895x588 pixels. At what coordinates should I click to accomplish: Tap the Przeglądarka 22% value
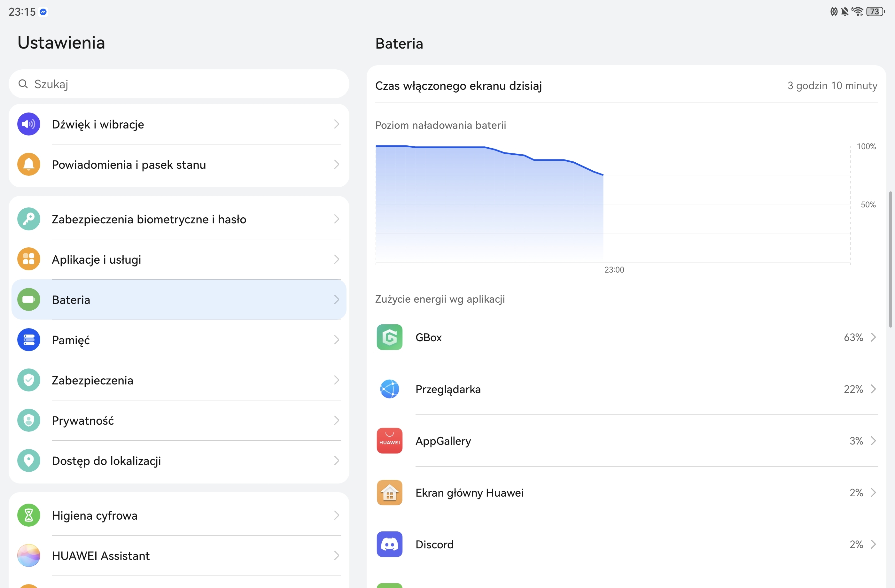[x=853, y=389]
